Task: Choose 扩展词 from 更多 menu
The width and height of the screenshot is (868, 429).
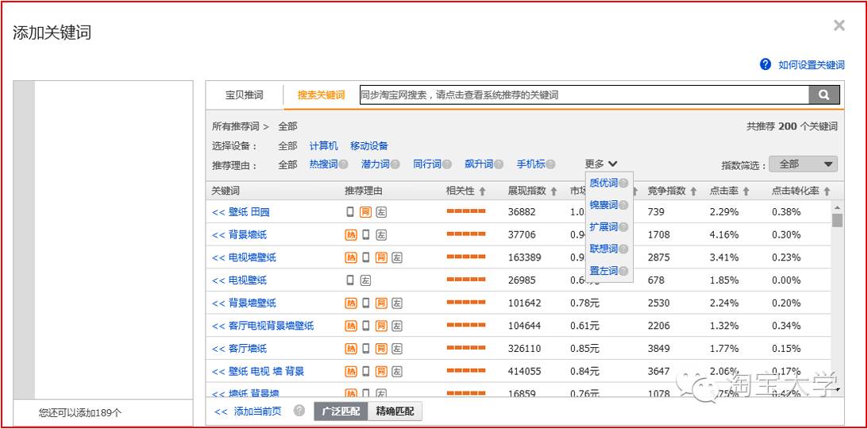Action: click(x=604, y=227)
